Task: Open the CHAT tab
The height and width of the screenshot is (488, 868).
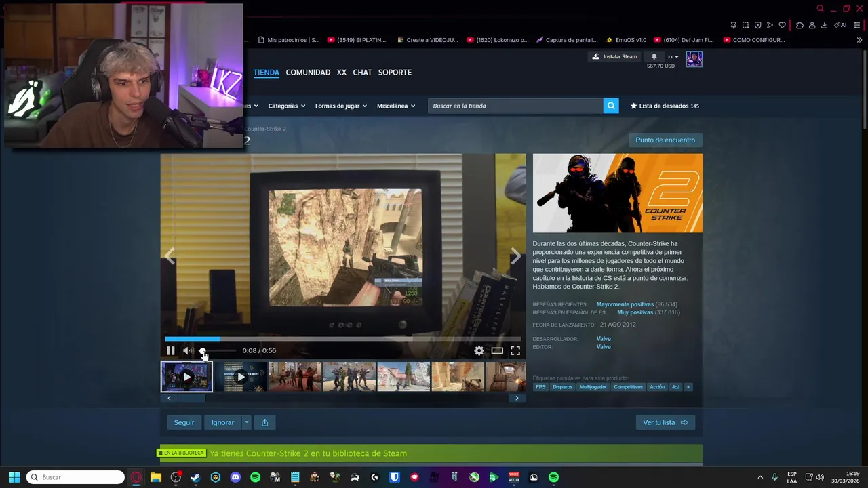Action: pyautogui.click(x=362, y=73)
